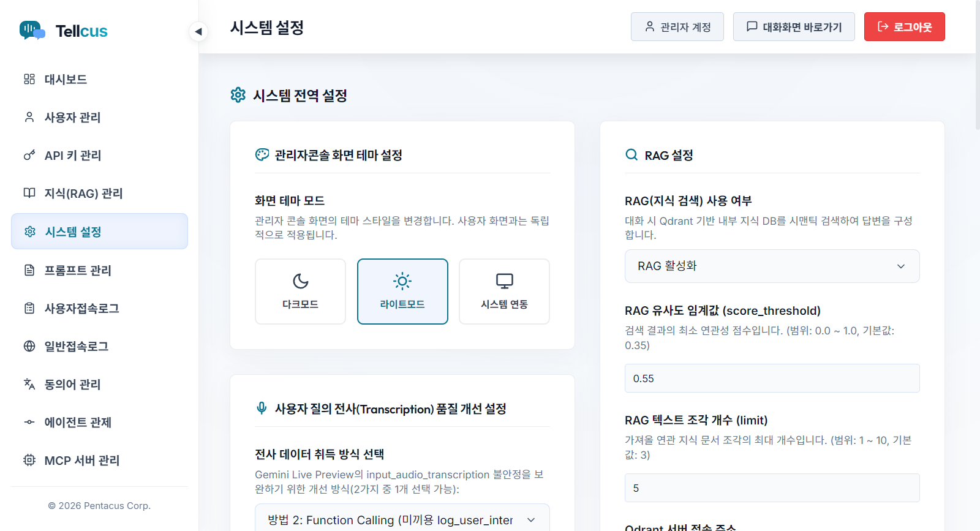Click the limit field showing 5

click(772, 488)
